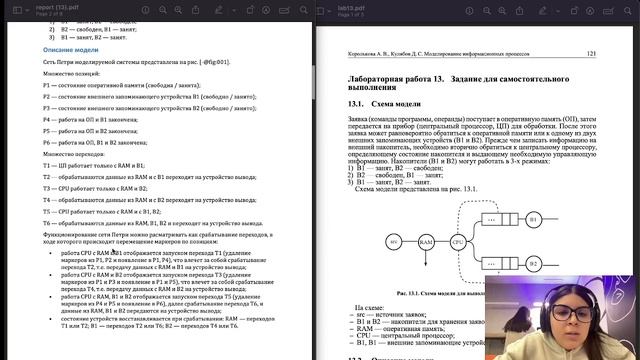Click the blue heading "Описание модели"

[x=71, y=50]
